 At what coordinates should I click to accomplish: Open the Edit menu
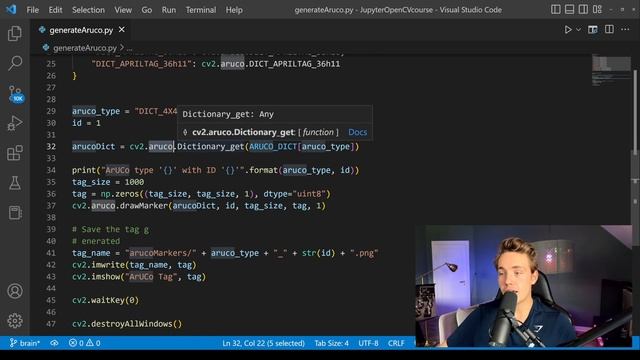tap(55, 10)
